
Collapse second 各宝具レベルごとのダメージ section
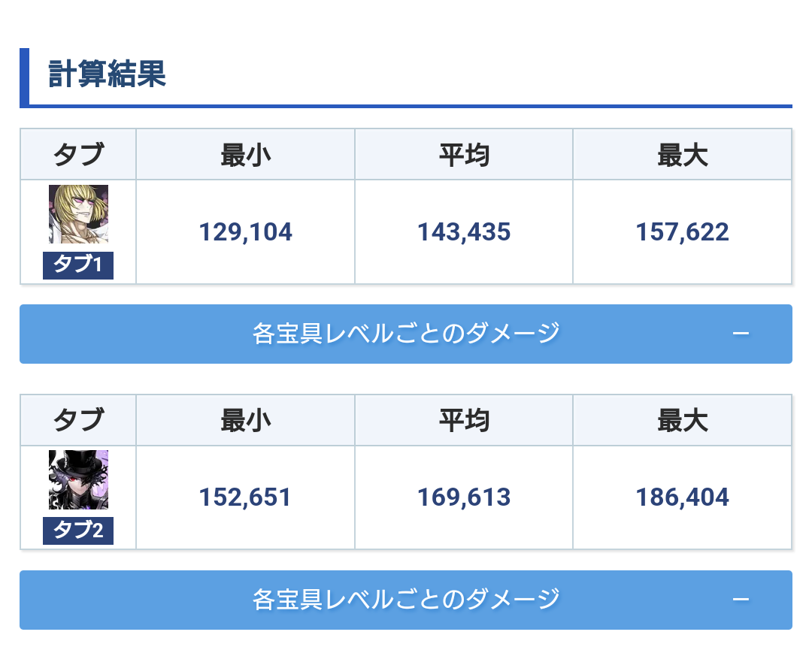tap(405, 600)
